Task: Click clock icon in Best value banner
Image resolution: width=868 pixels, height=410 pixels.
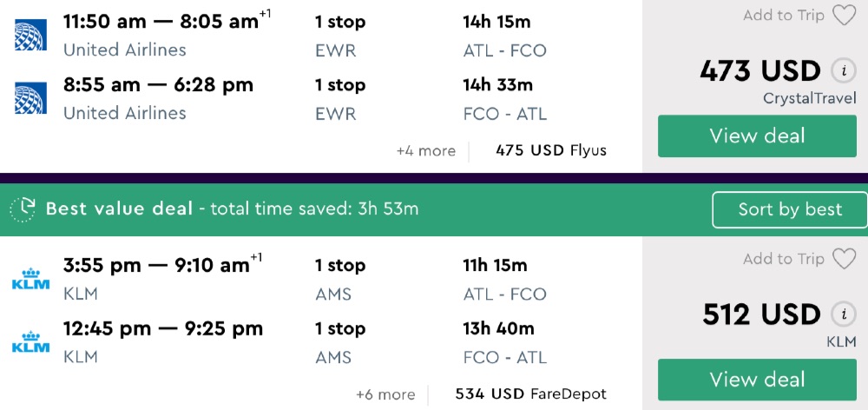Action: click(23, 208)
